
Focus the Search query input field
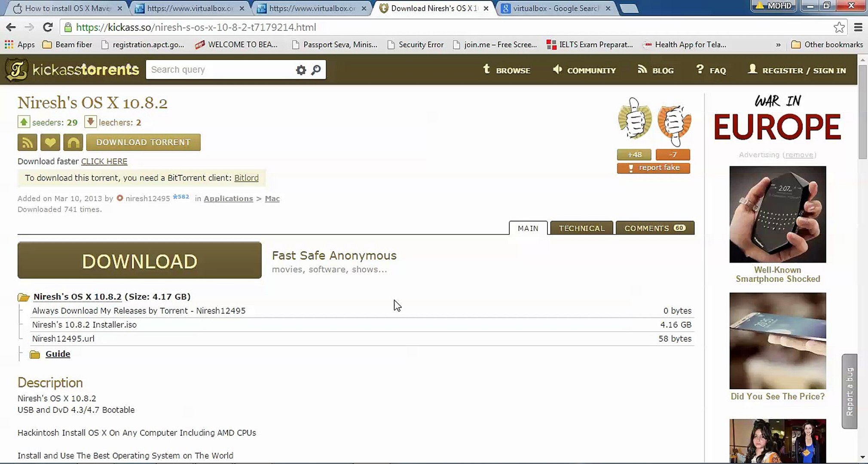[x=219, y=70]
